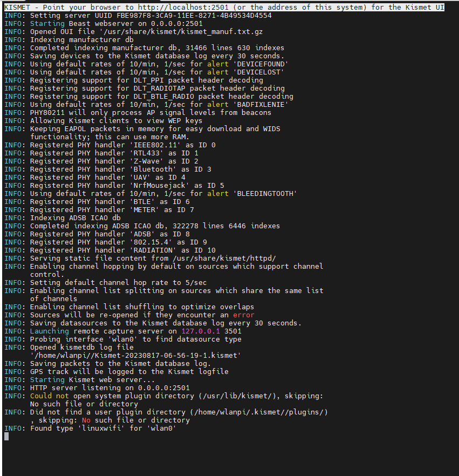Click the Kismet-20230817-06-56-19-1.kismet log path

pos(135,356)
